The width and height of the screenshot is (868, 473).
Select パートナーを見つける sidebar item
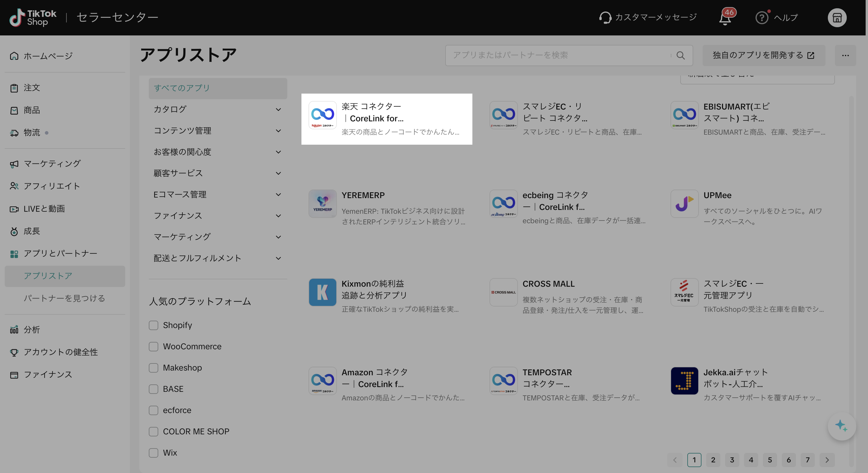64,298
